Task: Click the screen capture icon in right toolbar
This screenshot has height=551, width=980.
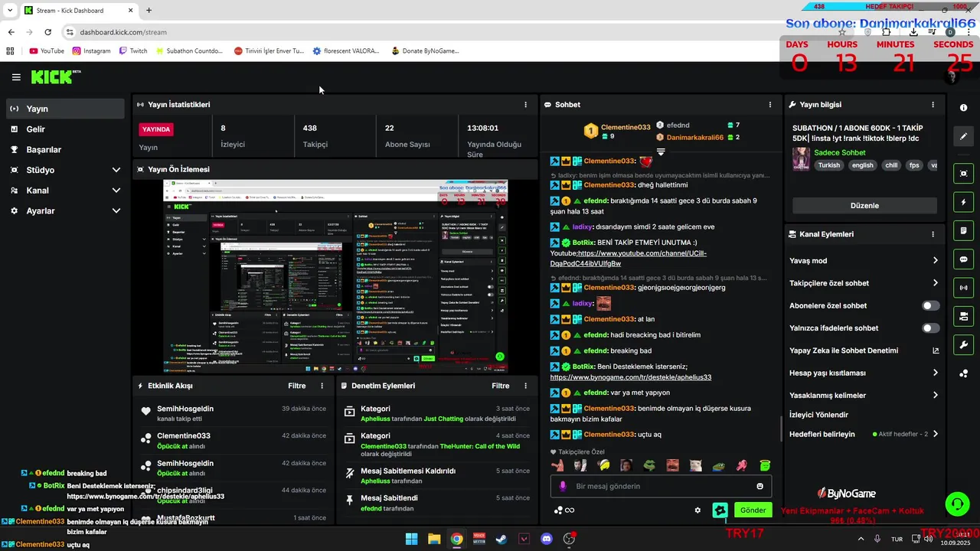Action: pos(964,174)
